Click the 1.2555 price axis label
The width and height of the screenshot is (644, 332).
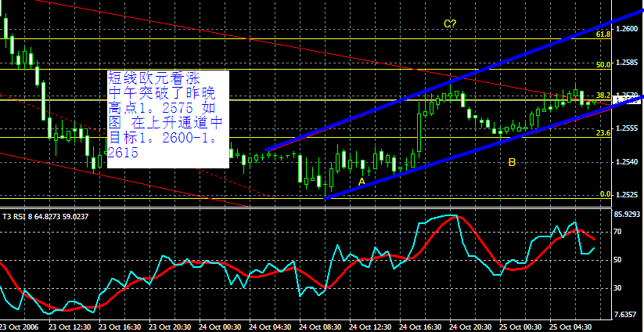click(627, 128)
